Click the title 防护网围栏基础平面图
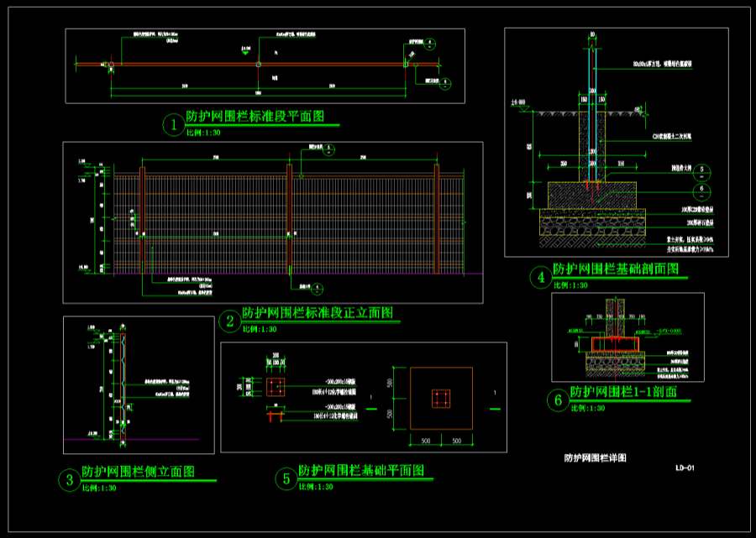This screenshot has width=756, height=538. pyautogui.click(x=360, y=471)
